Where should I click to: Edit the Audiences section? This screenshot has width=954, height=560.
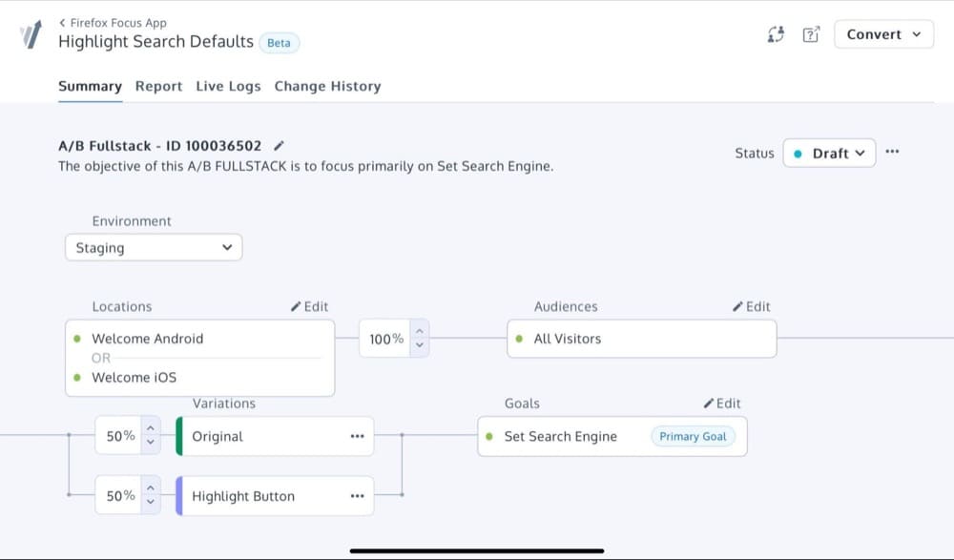[x=752, y=306]
